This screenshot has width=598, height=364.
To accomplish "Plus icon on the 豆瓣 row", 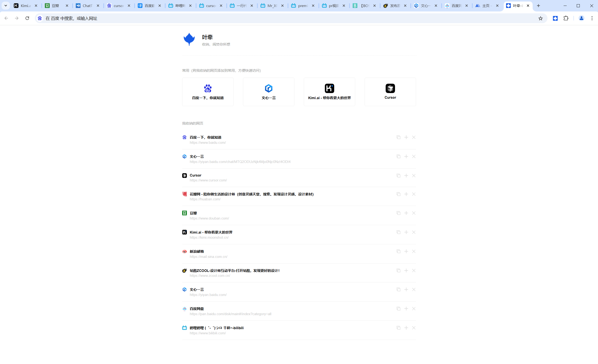I will [406, 213].
